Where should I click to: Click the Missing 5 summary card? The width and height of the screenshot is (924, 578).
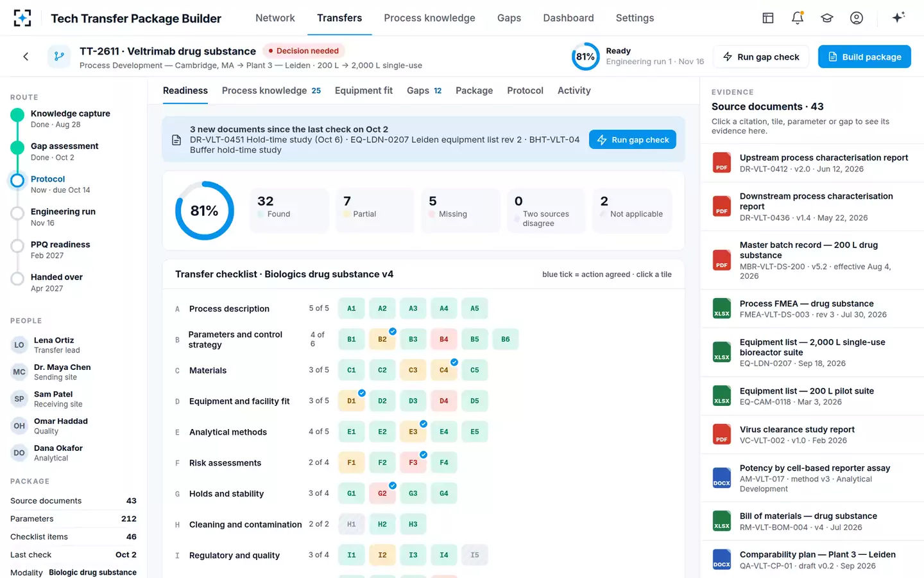point(461,211)
